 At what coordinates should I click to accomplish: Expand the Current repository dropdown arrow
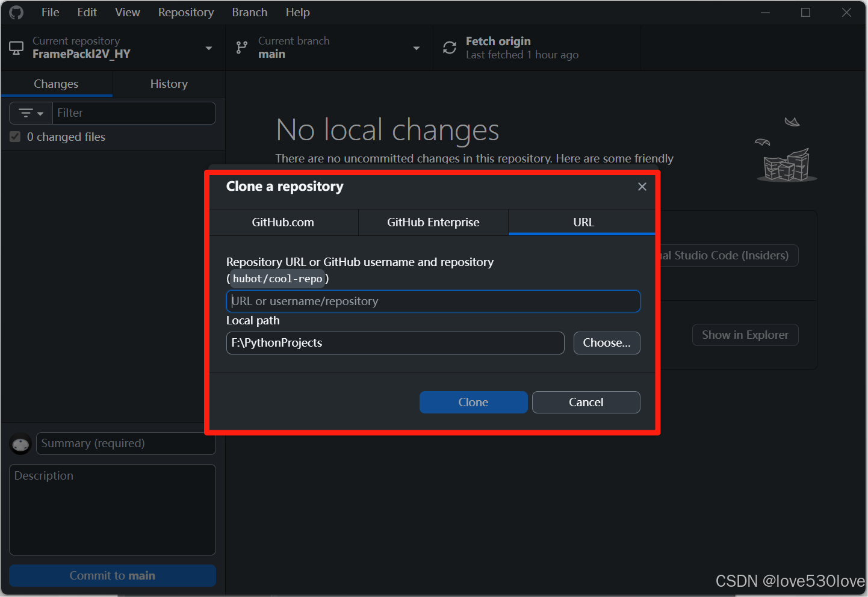209,48
